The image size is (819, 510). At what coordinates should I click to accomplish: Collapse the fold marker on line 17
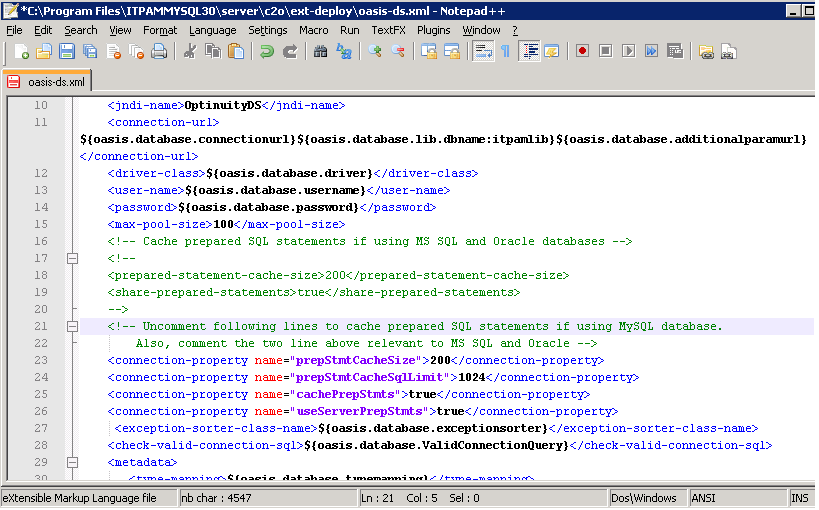(x=71, y=258)
